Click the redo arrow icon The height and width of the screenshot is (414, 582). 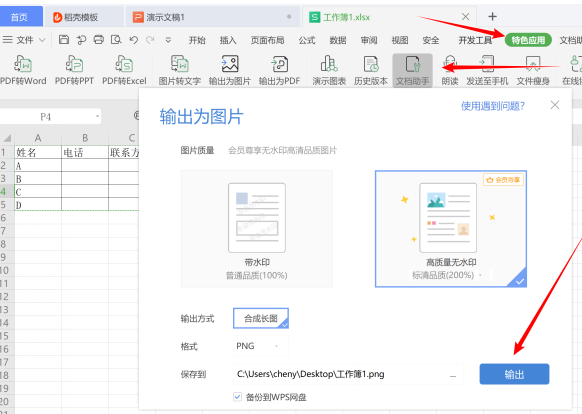(150, 39)
